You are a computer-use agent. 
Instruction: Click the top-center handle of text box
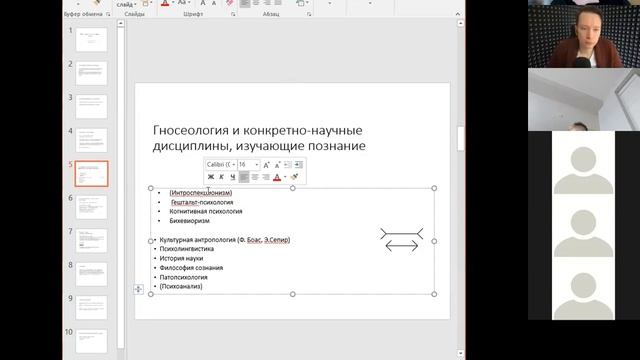click(x=293, y=188)
